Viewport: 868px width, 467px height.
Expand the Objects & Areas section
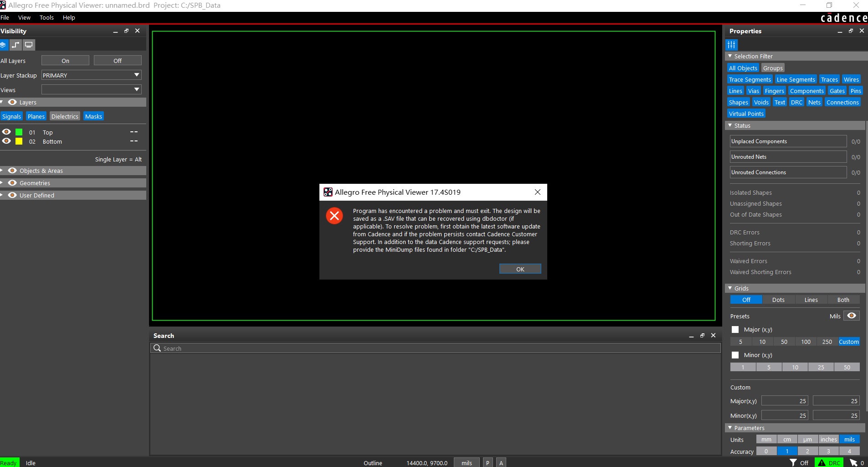coord(2,171)
